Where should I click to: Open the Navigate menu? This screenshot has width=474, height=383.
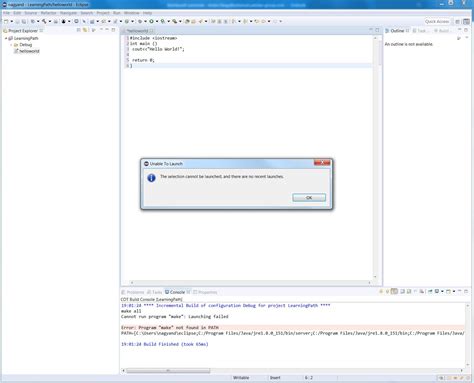pos(68,13)
